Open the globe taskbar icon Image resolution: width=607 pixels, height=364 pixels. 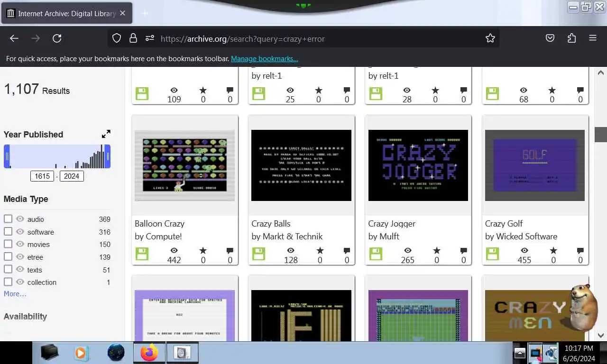coord(116,353)
